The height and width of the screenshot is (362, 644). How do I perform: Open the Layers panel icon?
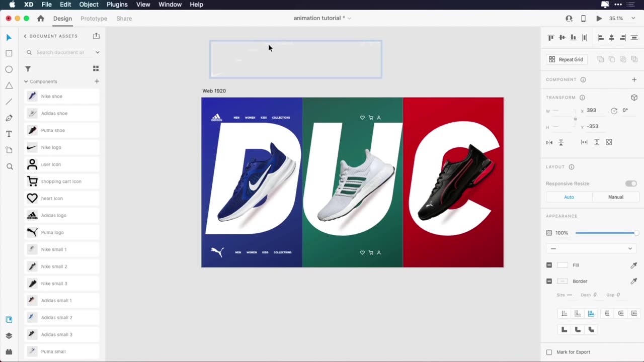click(9, 336)
